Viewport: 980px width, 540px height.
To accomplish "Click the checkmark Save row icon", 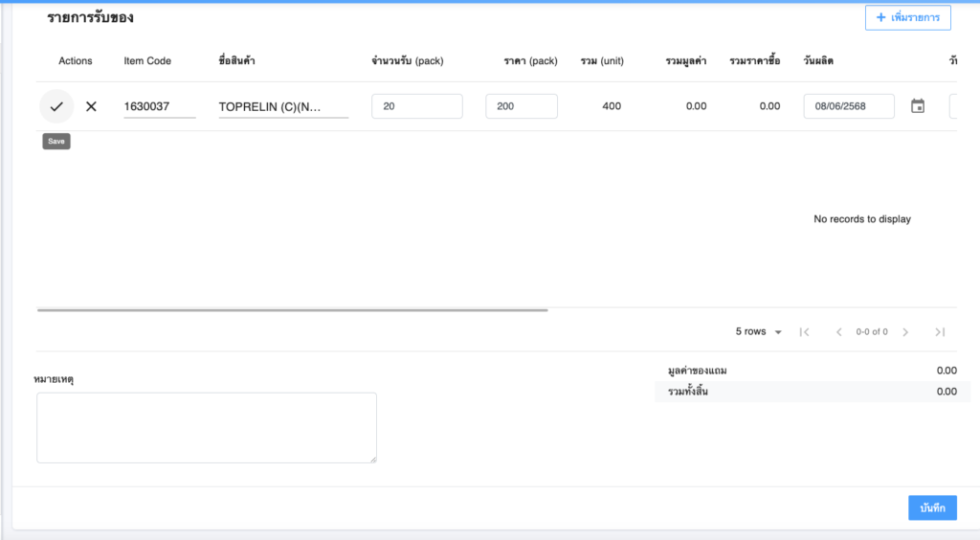I will coord(56,106).
